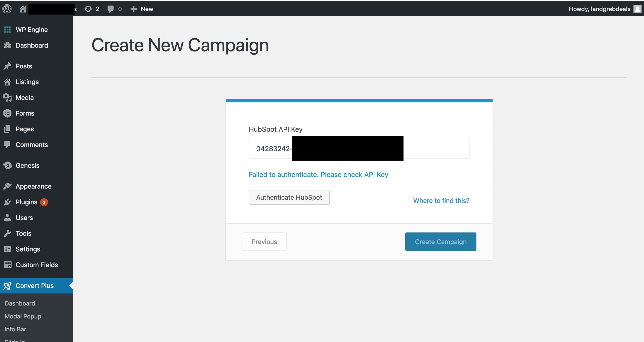The height and width of the screenshot is (342, 644).
Task: Click the Create Campaign button
Action: [441, 242]
